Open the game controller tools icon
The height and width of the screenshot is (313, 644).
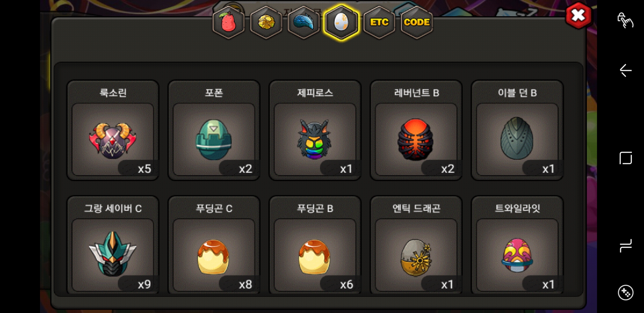tap(625, 293)
